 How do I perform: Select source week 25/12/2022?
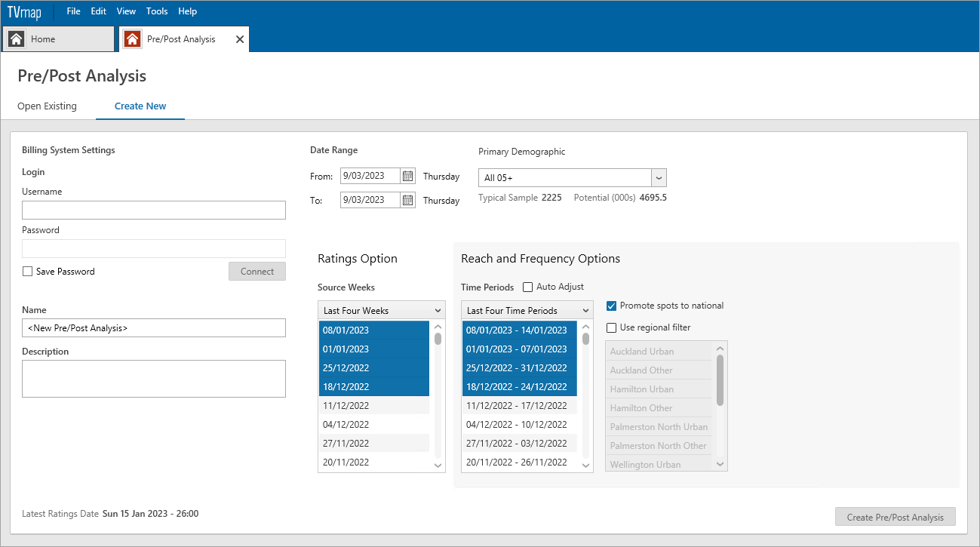[374, 367]
